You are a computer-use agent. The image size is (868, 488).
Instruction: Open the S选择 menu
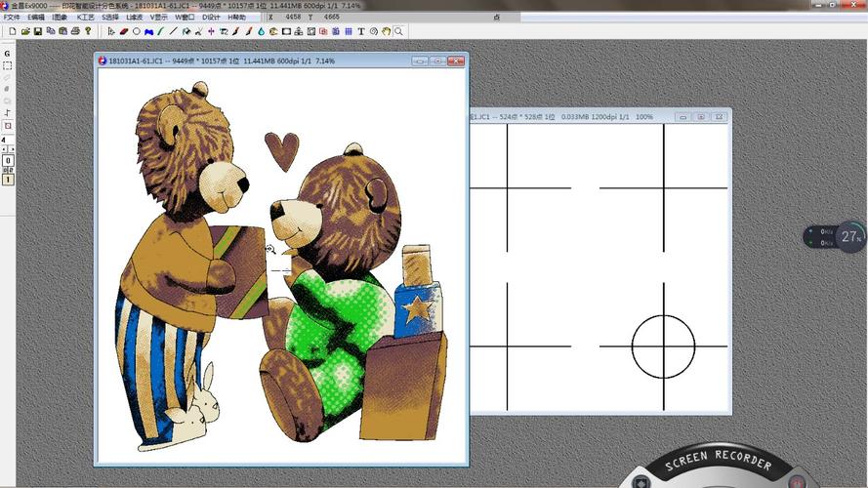pos(110,18)
